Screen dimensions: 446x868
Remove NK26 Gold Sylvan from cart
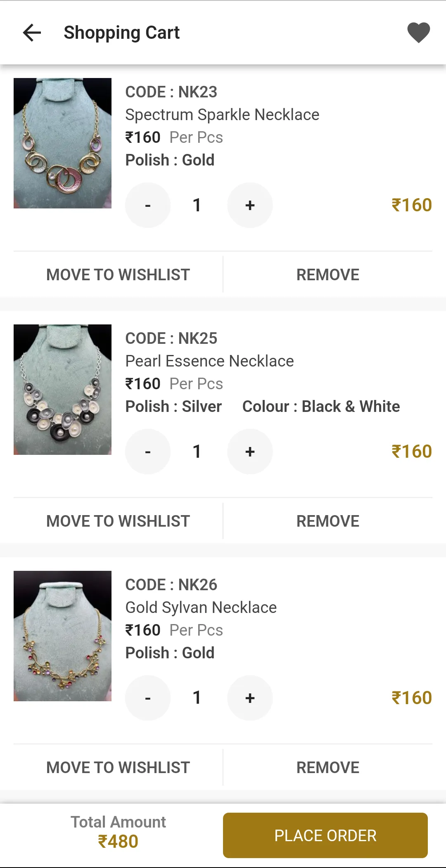click(328, 767)
